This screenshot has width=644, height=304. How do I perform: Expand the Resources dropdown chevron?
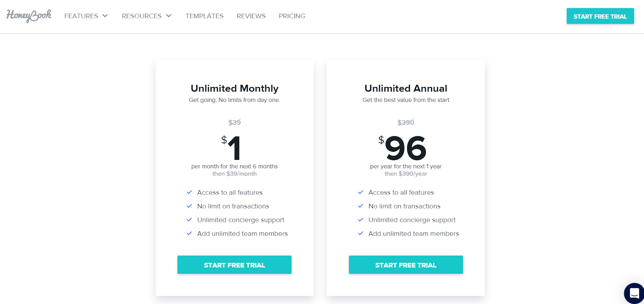(169, 16)
